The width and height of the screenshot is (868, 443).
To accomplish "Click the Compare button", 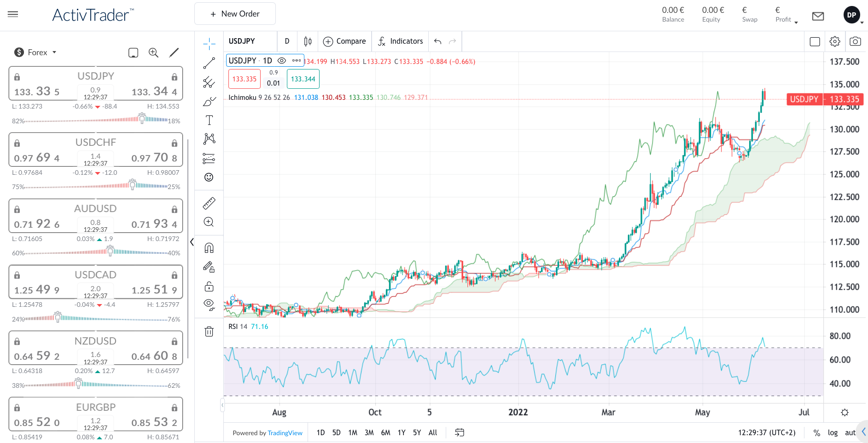I will (x=344, y=41).
